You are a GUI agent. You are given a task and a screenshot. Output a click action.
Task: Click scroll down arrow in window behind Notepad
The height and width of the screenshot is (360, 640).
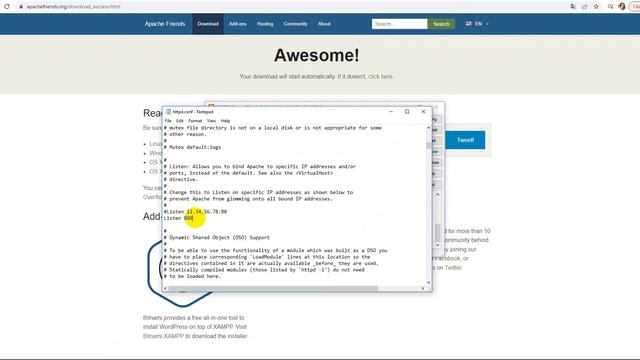438,245
